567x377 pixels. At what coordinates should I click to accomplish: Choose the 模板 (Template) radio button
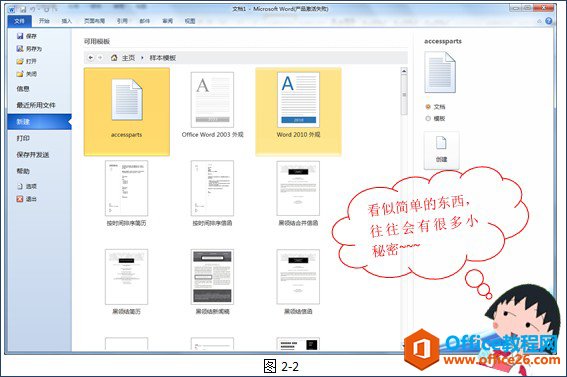(428, 118)
